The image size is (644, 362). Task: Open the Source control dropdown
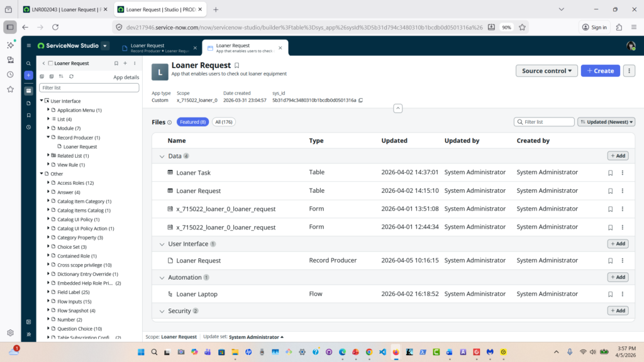547,71
